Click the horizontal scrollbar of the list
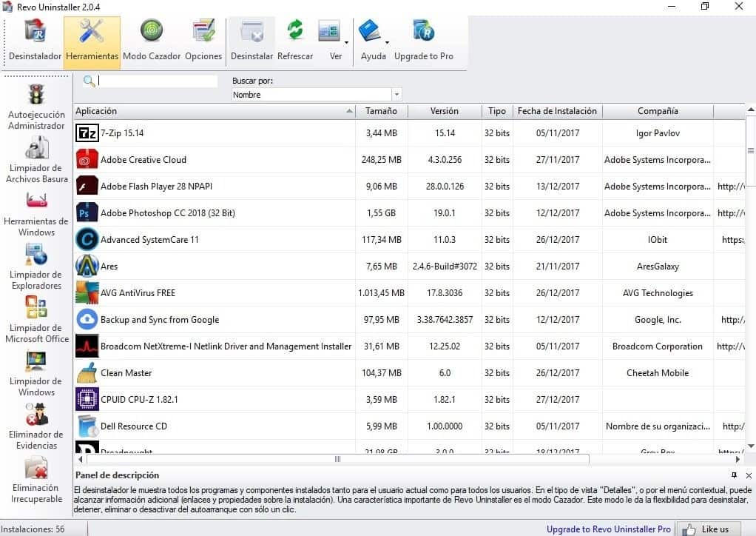The height and width of the screenshot is (536, 756). tap(337, 459)
